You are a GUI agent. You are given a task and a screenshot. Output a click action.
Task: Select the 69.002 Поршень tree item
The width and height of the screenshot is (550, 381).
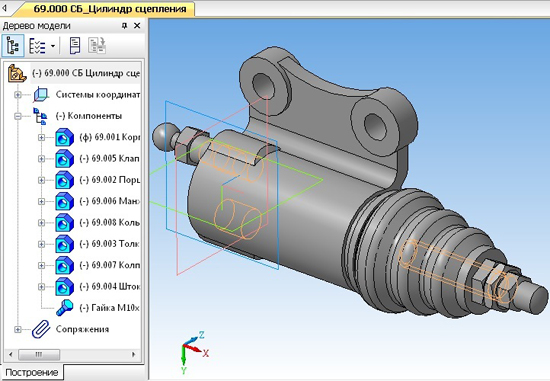pyautogui.click(x=109, y=180)
